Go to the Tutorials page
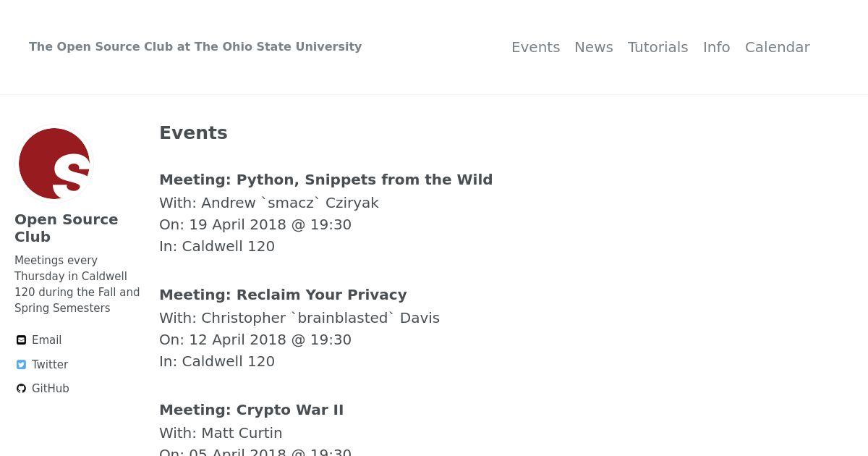 [x=658, y=47]
